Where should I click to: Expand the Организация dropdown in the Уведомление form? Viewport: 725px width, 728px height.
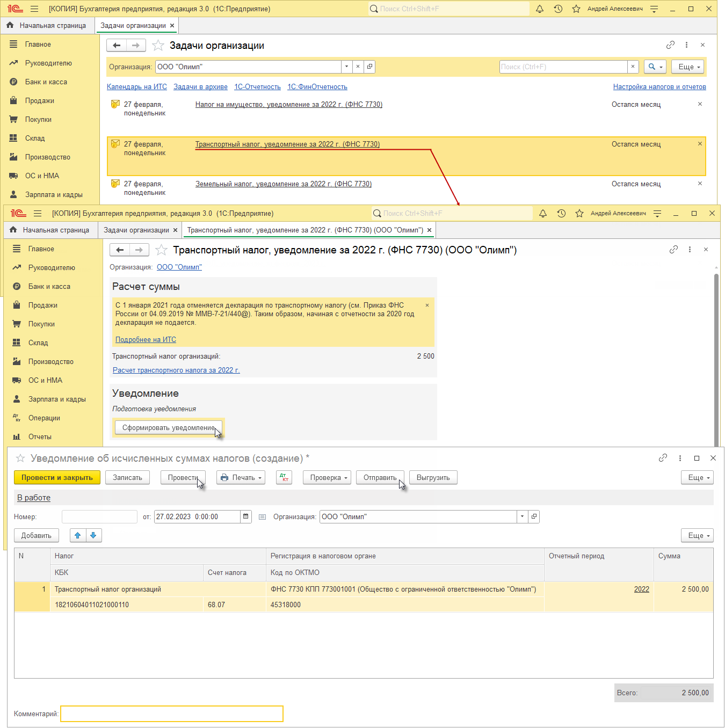click(522, 516)
